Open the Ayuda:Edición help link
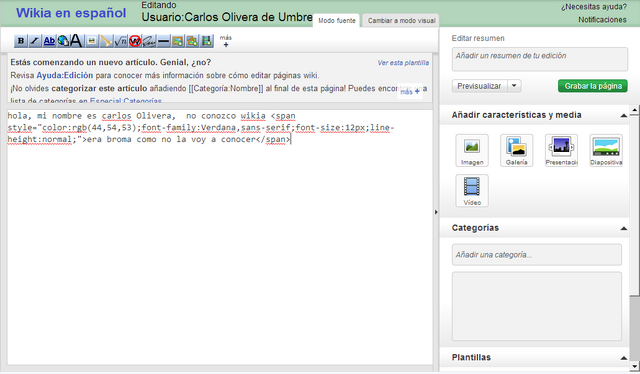The height and width of the screenshot is (374, 640). 64,75
